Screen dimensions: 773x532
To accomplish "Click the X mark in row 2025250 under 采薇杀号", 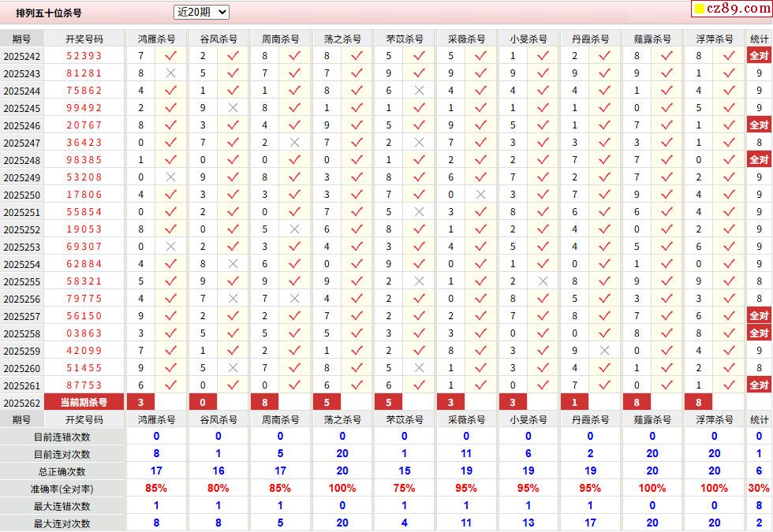I will pyautogui.click(x=480, y=195).
